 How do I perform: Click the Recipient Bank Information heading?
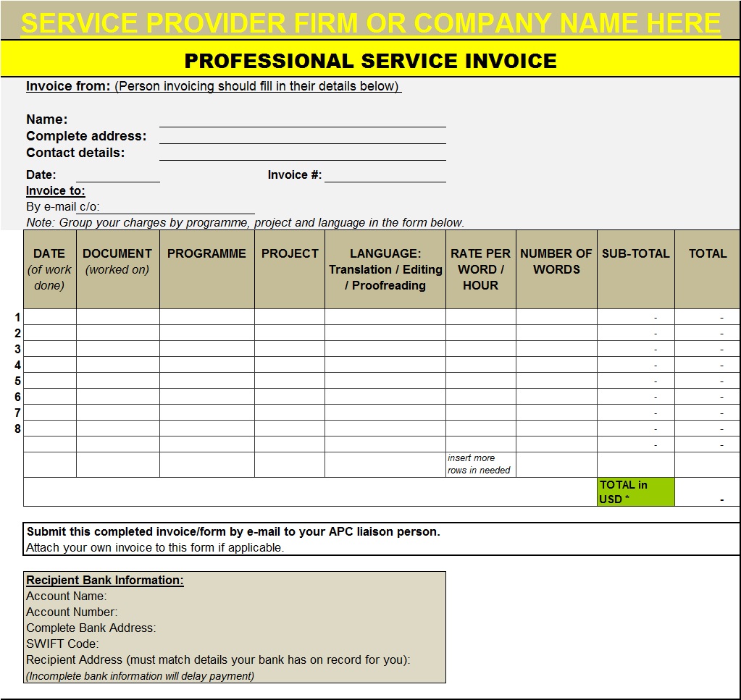105,580
